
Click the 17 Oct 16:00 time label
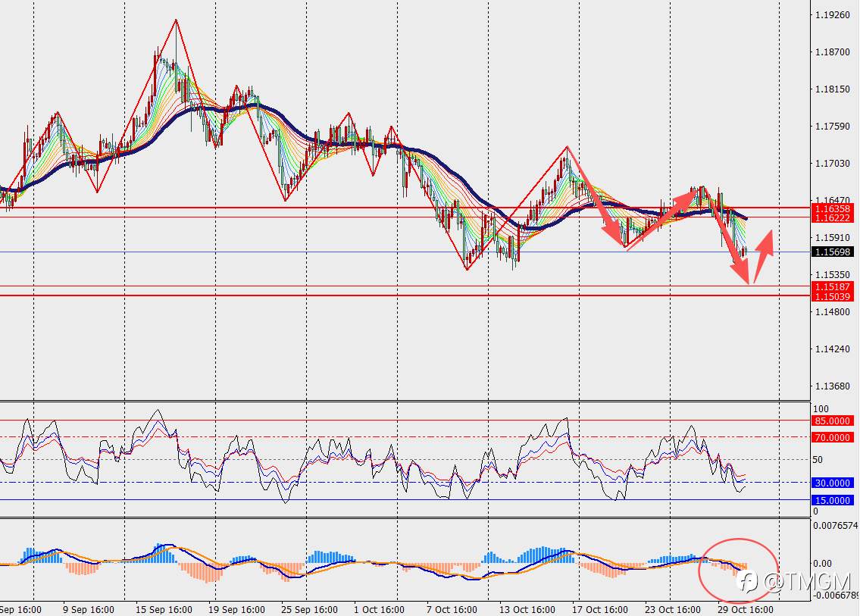click(x=600, y=609)
